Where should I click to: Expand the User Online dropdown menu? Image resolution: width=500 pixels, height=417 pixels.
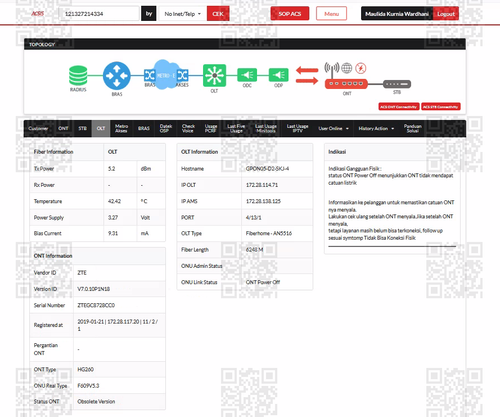[x=333, y=128]
